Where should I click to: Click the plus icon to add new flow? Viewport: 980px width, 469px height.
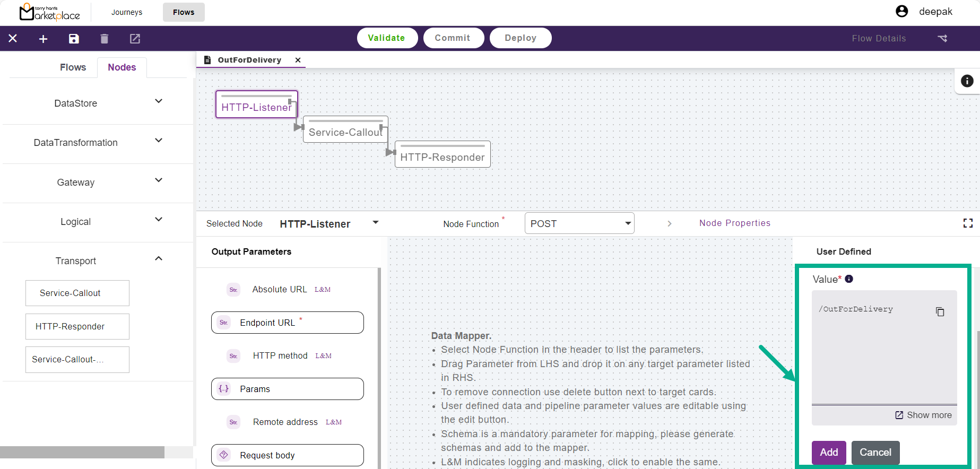(x=44, y=39)
